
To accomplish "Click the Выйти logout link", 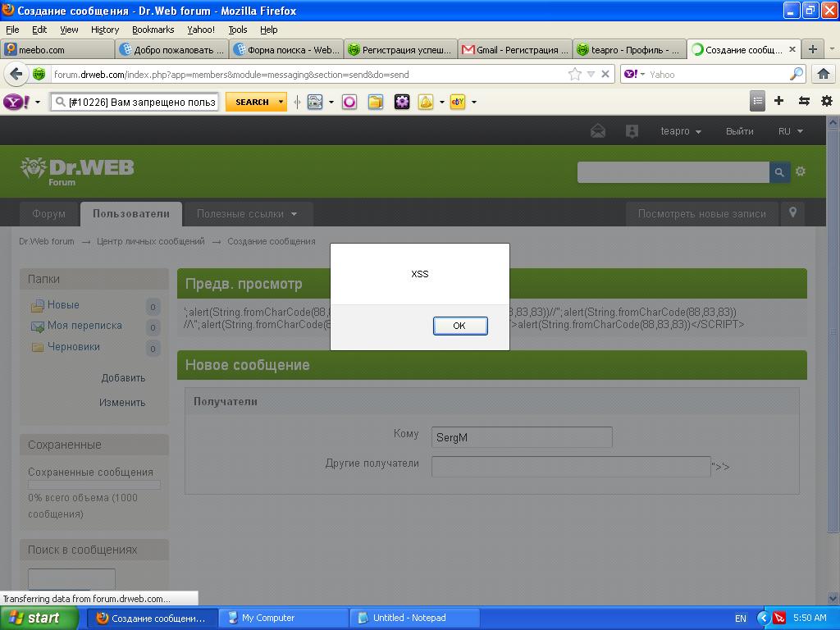I will coord(739,131).
